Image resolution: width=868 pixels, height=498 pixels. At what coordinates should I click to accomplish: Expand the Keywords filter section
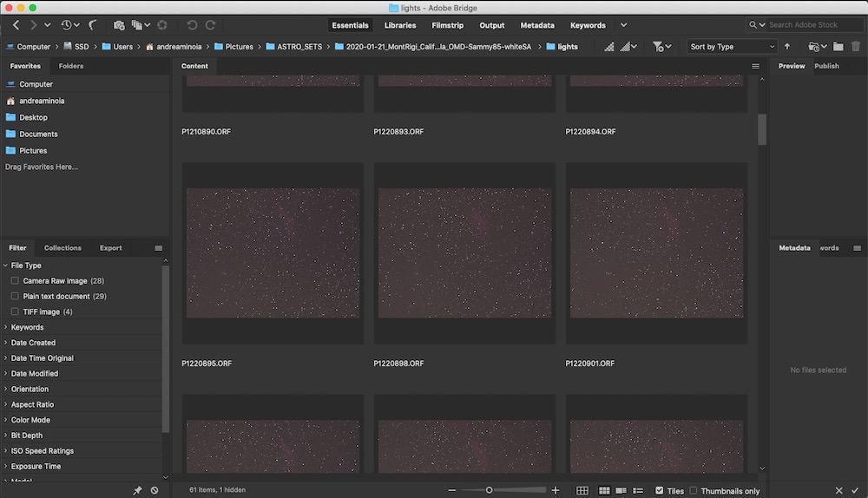coord(5,327)
